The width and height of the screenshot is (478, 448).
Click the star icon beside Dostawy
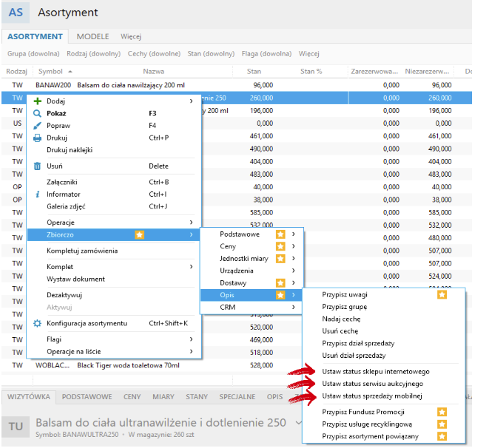(x=280, y=283)
